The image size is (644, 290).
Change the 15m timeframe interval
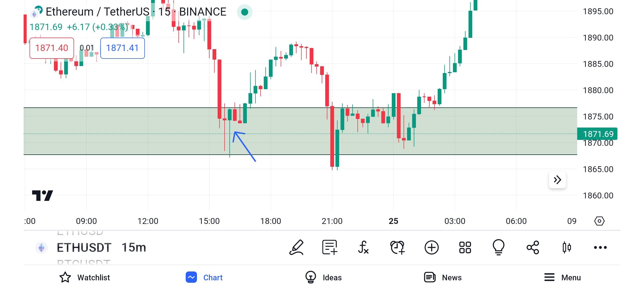(x=134, y=247)
